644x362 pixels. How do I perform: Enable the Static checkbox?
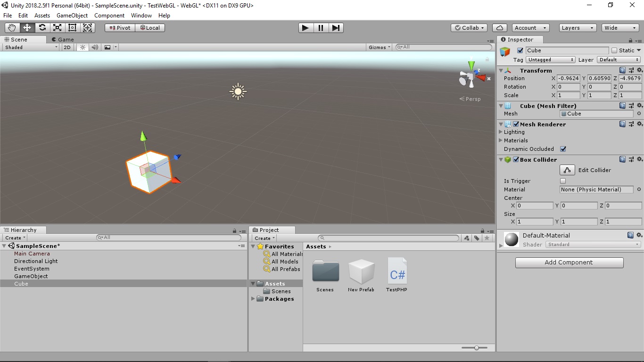[614, 50]
